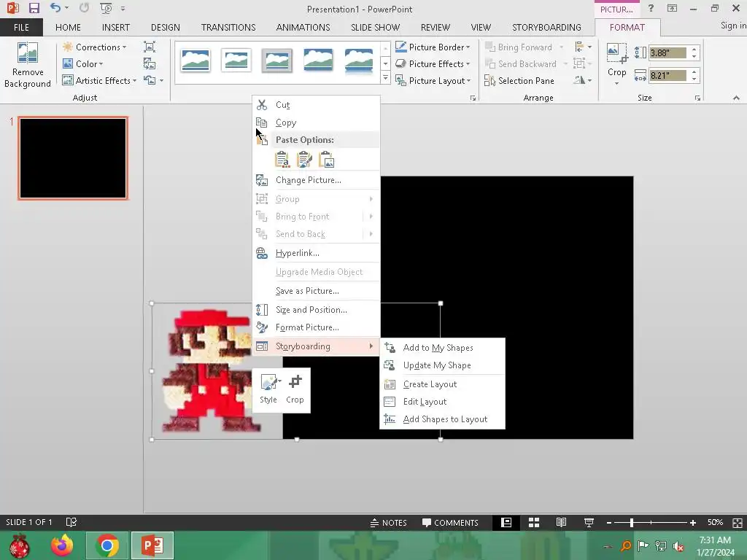747x560 pixels.
Task: Apply the first picture style thumbnail
Action: click(196, 61)
